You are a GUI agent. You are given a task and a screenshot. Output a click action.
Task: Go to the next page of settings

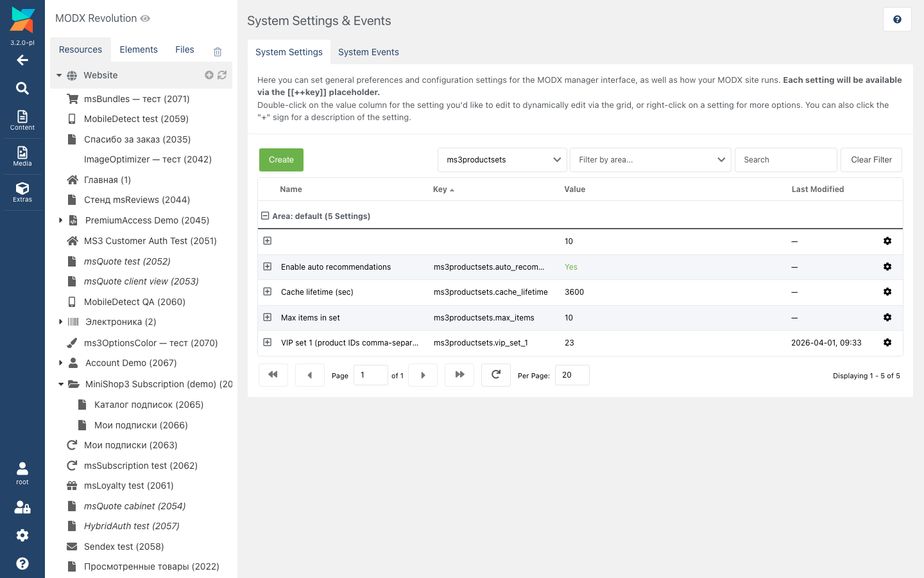(x=423, y=375)
